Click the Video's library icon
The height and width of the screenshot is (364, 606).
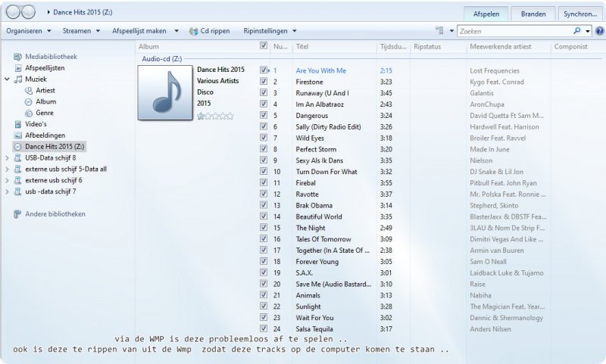[x=18, y=124]
